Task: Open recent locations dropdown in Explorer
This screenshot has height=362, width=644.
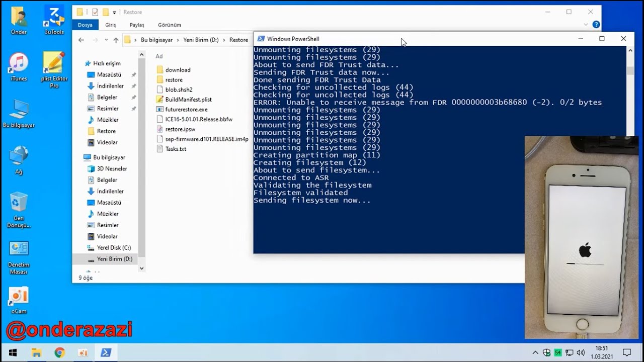Action: [x=106, y=40]
